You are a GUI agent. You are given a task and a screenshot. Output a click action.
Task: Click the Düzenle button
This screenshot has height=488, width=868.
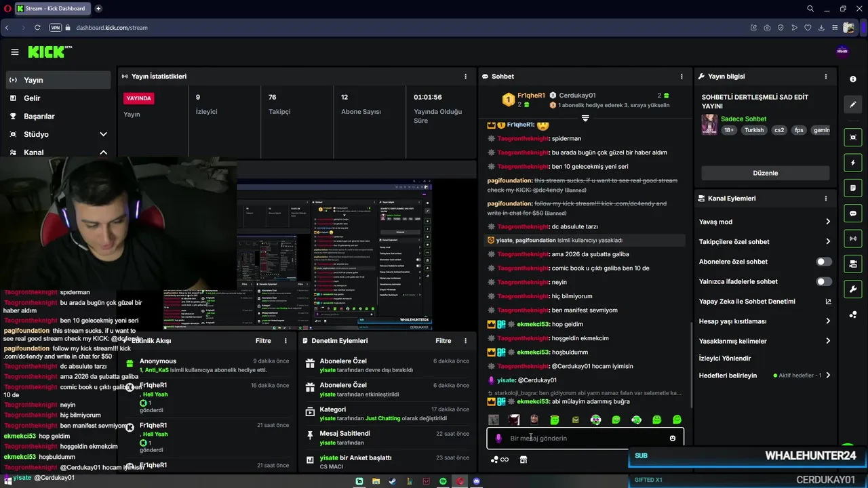tap(765, 173)
